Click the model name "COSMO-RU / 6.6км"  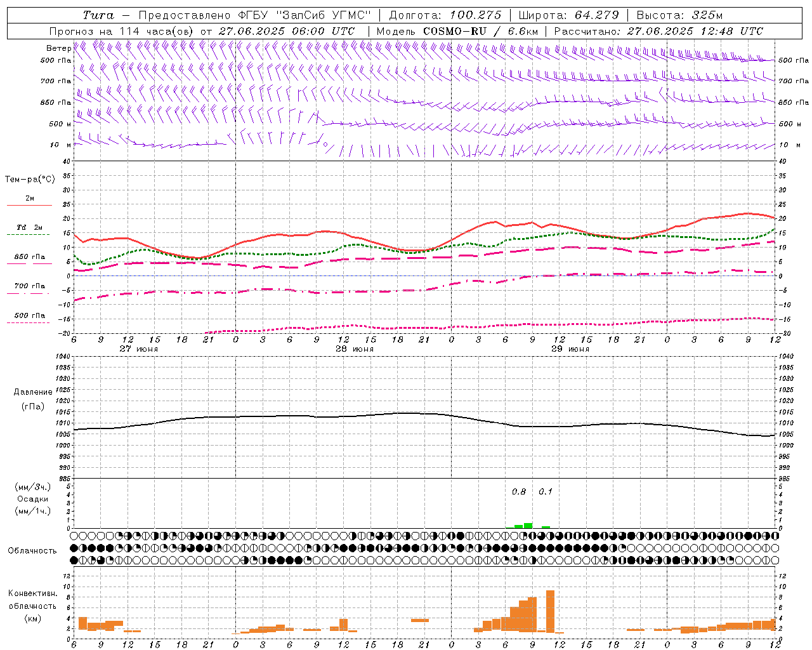pyautogui.click(x=480, y=31)
